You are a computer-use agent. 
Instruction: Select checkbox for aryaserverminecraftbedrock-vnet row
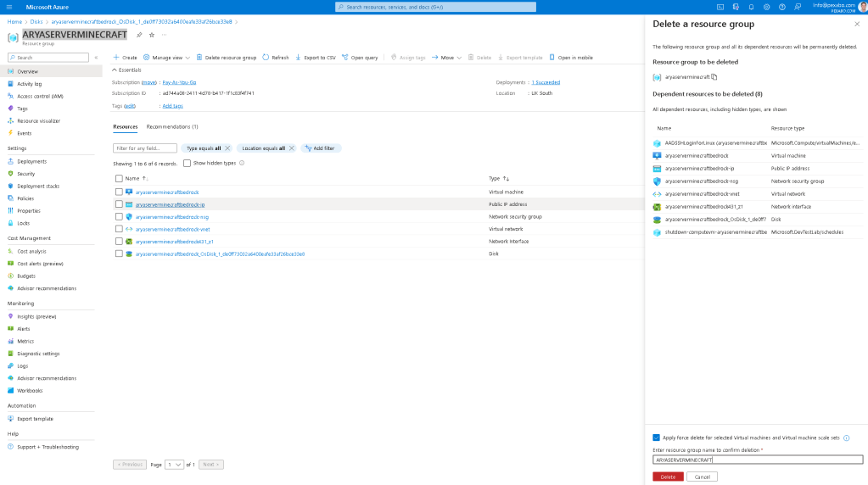[119, 229]
